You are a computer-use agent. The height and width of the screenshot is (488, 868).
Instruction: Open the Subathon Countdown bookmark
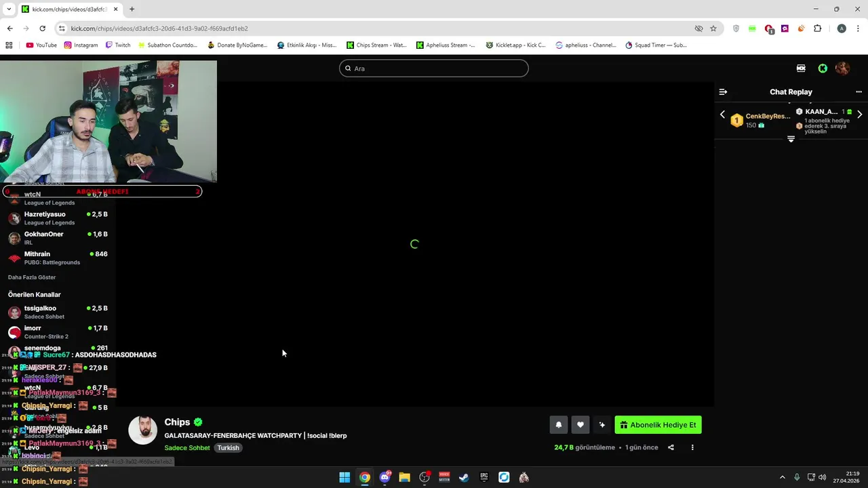[x=167, y=45]
